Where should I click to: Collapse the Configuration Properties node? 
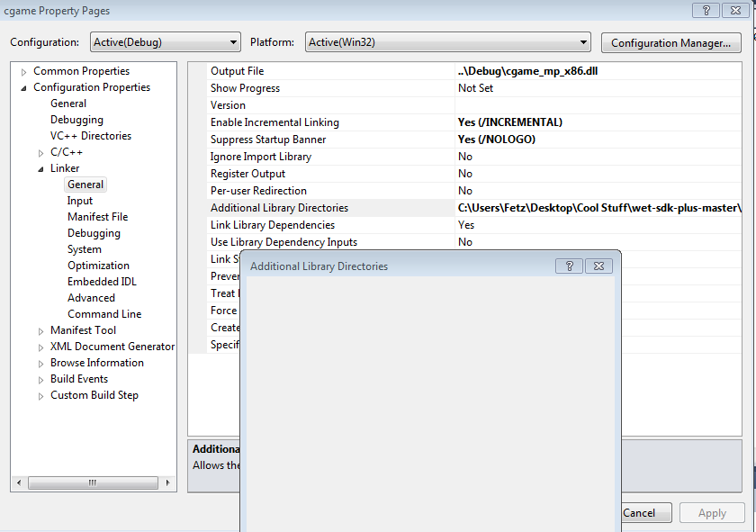coord(24,88)
